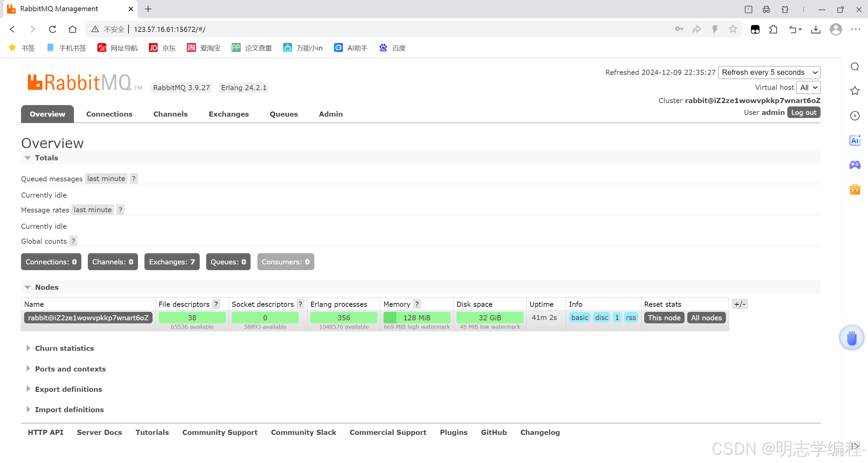Open help for Global counts
Image resolution: width=868 pixels, height=463 pixels.
[x=73, y=241]
